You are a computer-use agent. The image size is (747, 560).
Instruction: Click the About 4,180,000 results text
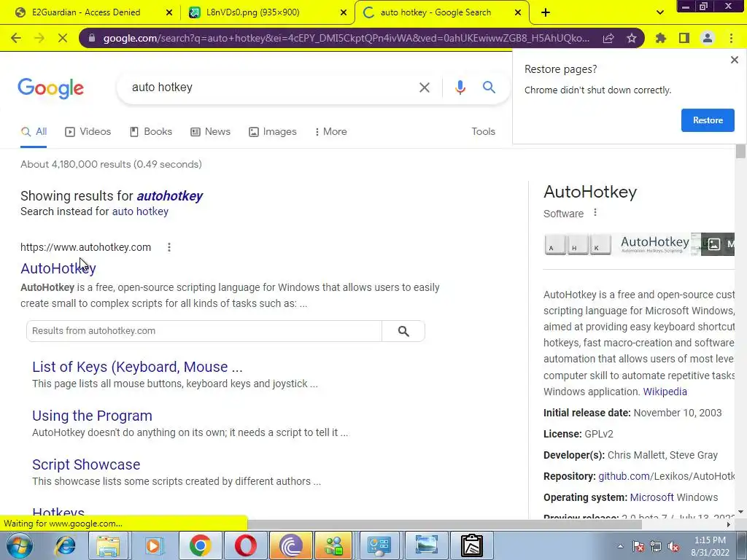(x=111, y=164)
